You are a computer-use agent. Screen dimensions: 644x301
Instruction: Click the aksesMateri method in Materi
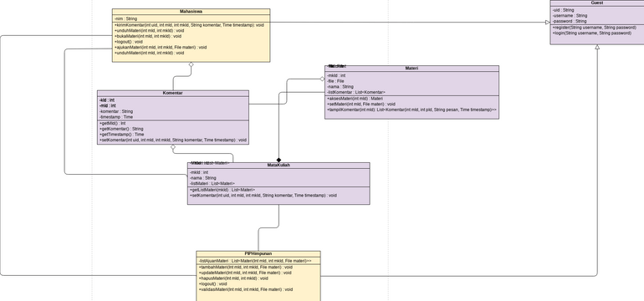click(355, 99)
